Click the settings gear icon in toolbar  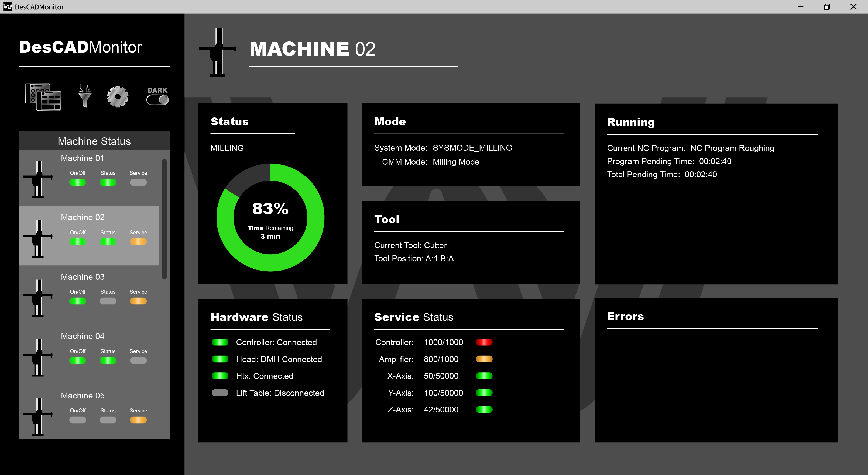point(117,97)
